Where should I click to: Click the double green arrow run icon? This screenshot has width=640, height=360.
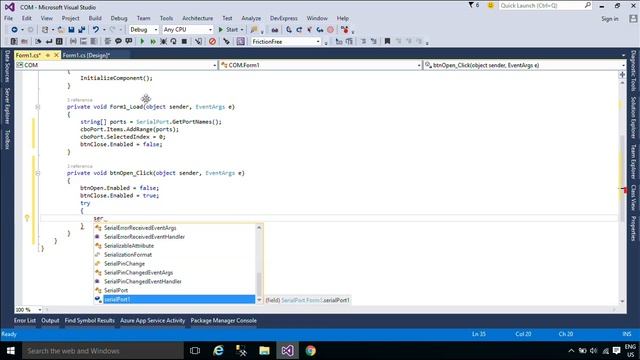coord(153,41)
